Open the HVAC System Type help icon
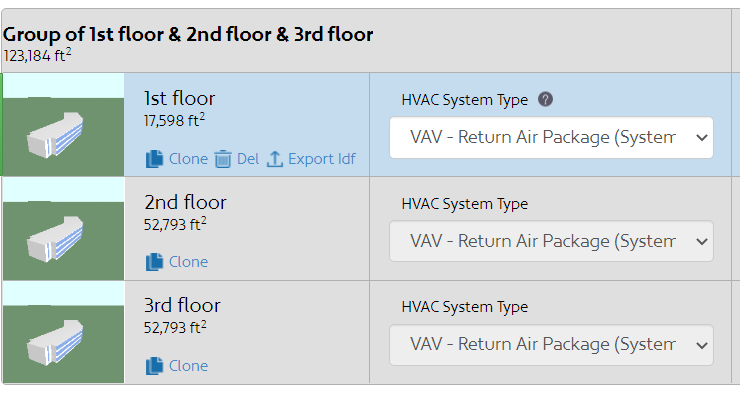Viewport: 740px width, 395px height. [545, 100]
